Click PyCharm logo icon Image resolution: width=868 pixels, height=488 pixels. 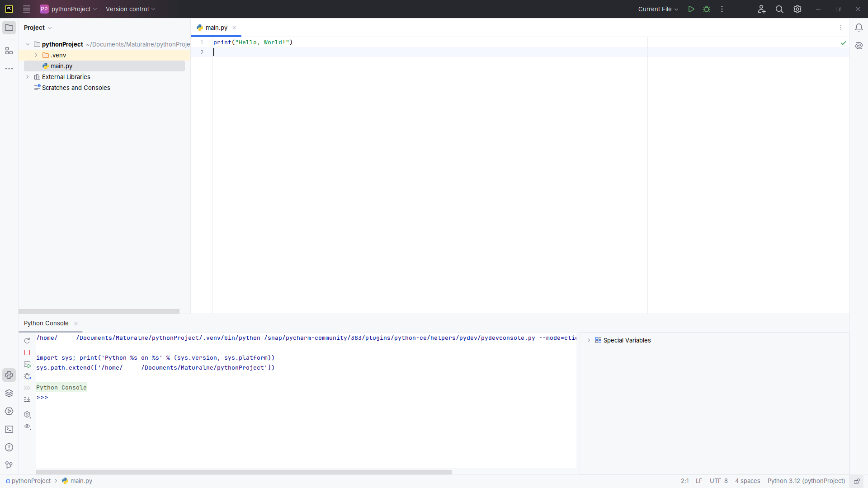9,9
